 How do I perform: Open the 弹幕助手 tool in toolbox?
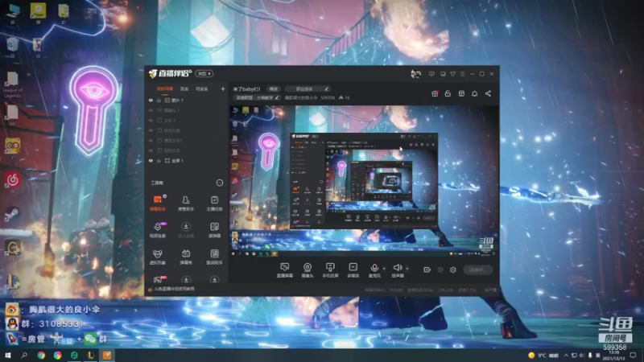point(158,204)
